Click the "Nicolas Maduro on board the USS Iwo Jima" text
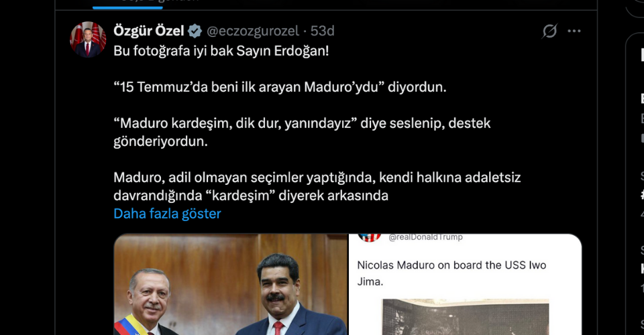 click(451, 273)
